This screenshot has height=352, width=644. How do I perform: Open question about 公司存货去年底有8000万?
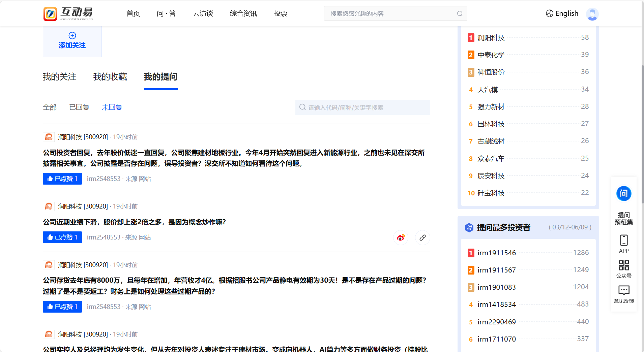point(235,286)
